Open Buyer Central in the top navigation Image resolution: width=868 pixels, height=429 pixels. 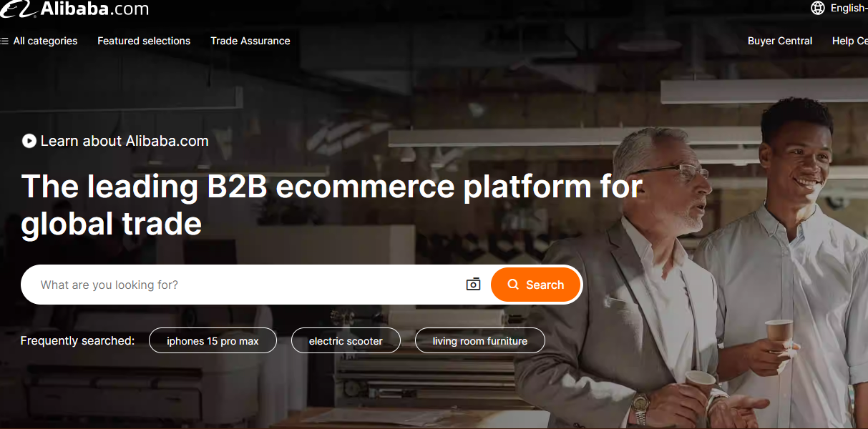[780, 41]
